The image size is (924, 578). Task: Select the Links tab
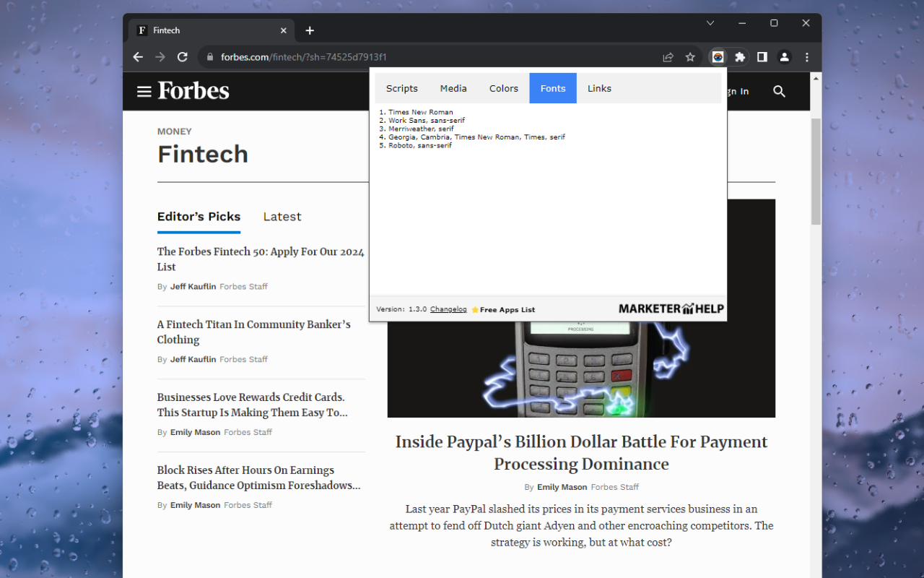[599, 87]
